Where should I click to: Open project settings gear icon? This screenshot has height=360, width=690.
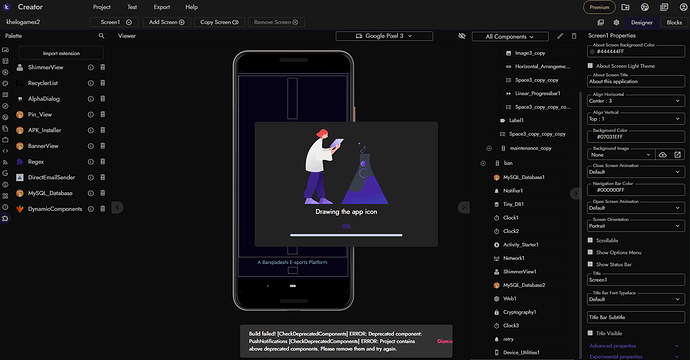coord(616,22)
